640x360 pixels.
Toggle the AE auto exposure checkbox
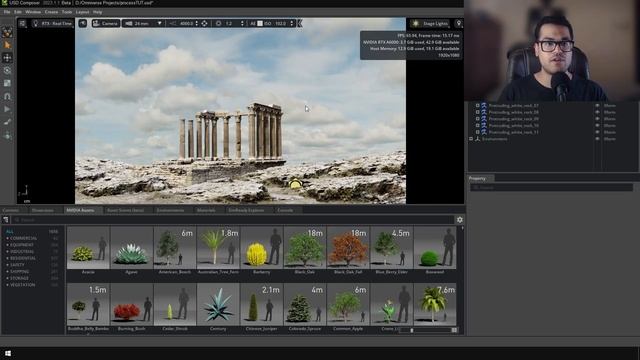260,24
